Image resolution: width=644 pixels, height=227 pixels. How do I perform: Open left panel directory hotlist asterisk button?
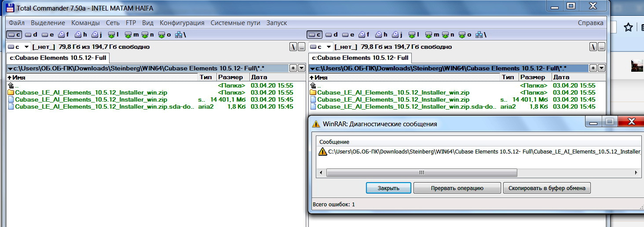click(293, 68)
